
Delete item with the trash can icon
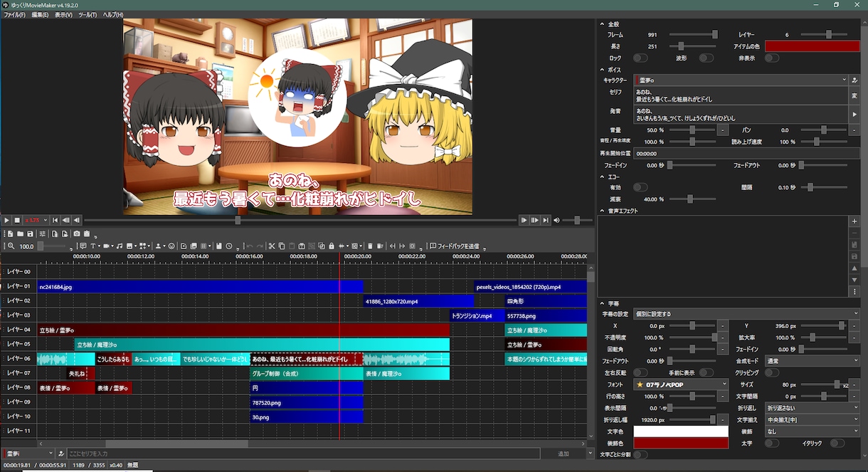tap(370, 246)
